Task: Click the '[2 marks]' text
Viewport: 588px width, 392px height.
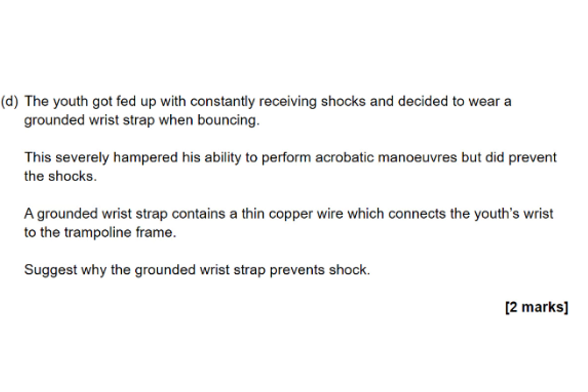Action: [x=536, y=307]
